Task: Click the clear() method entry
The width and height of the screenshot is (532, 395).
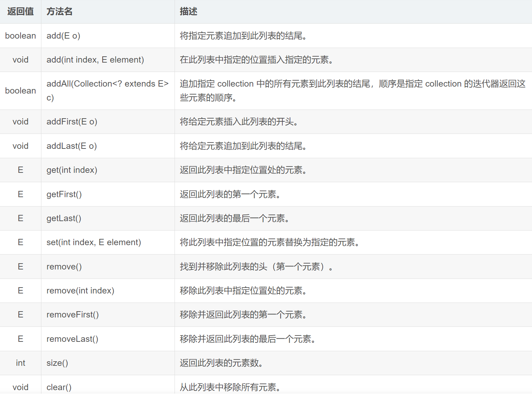Action: [x=58, y=387]
